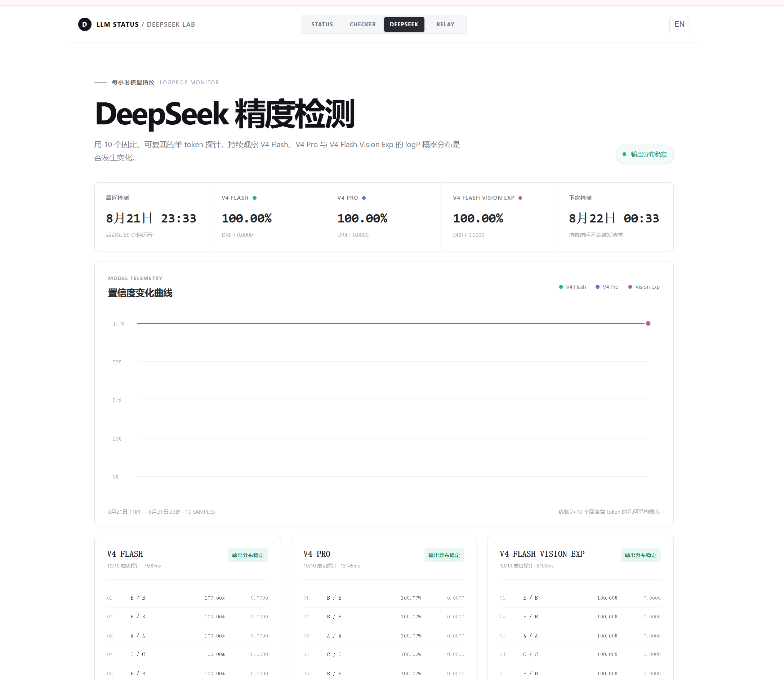Click the 访客访问不会触发请求 note
Image resolution: width=784 pixels, height=680 pixels.
(596, 235)
